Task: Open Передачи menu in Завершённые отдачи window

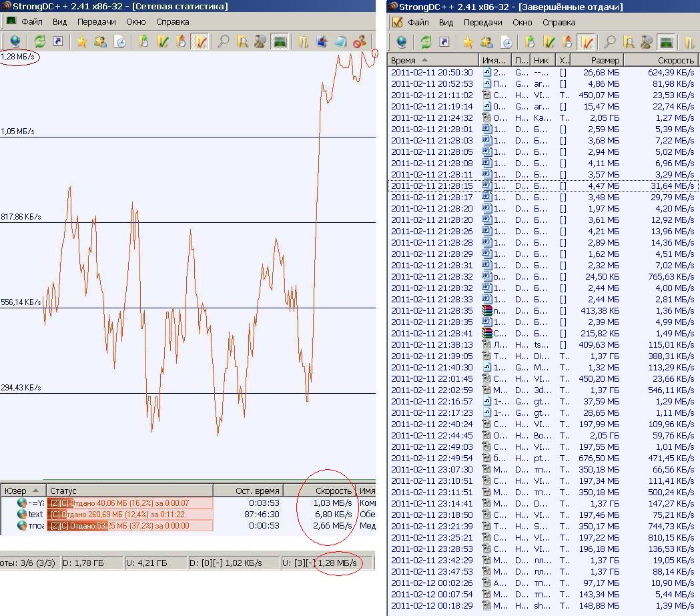Action: pyautogui.click(x=483, y=21)
